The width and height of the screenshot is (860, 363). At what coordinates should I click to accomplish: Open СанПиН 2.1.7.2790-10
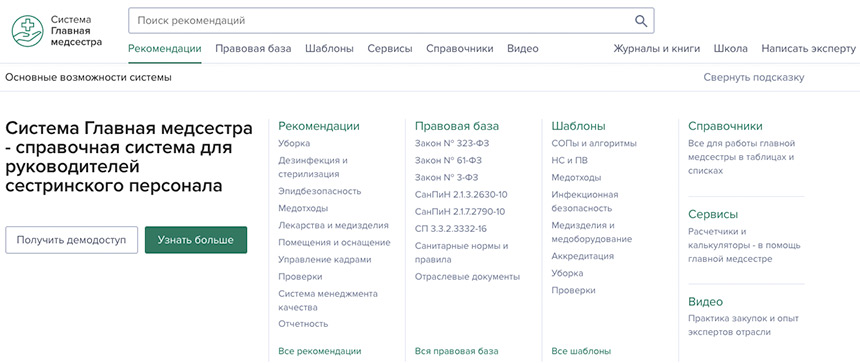[460, 212]
